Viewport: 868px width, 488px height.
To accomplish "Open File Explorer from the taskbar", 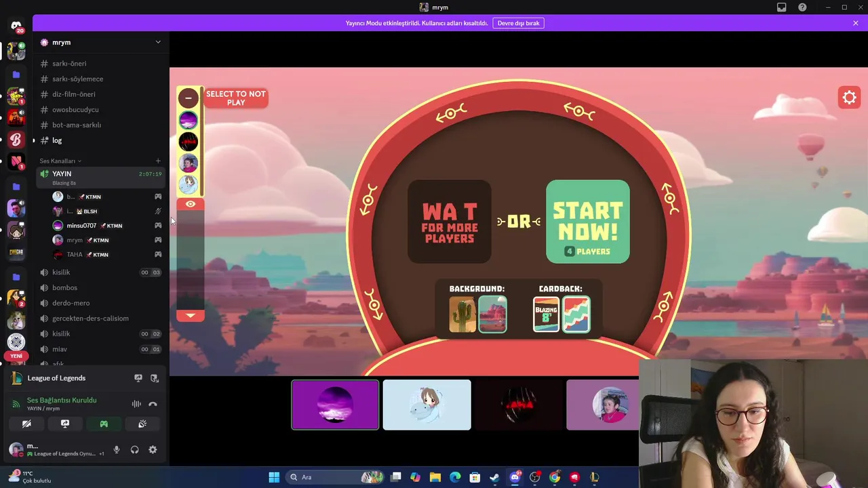I will click(x=435, y=477).
